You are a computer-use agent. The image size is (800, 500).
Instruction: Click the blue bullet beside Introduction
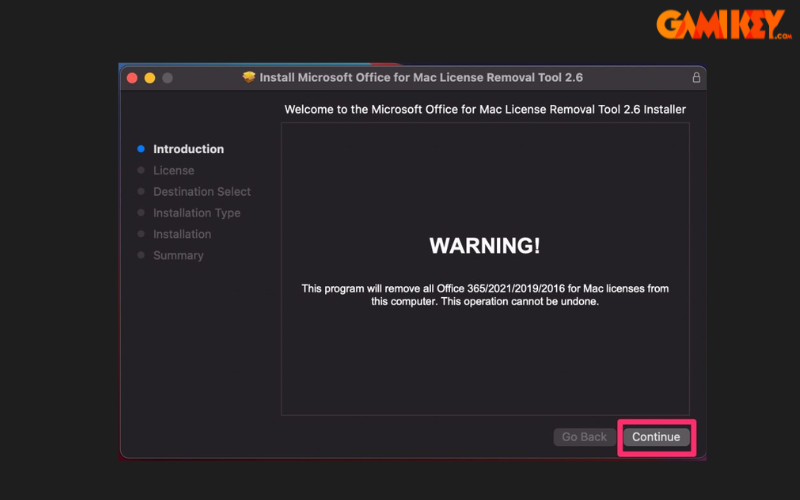(x=141, y=149)
